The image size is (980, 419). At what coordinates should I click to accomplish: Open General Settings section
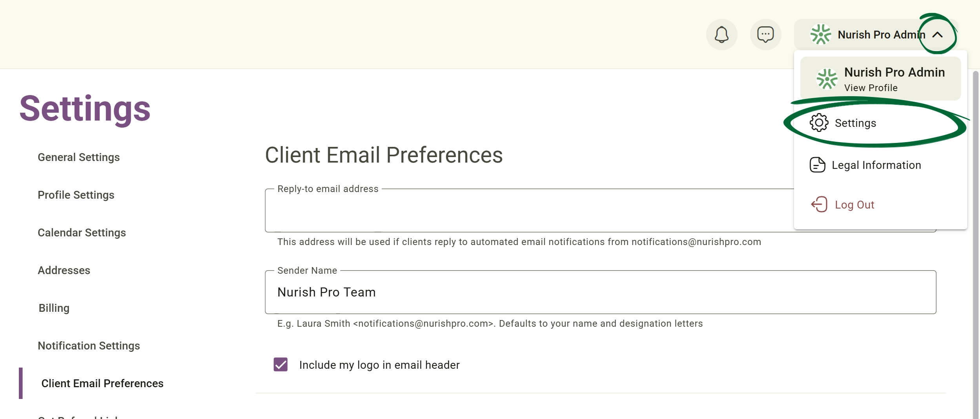[78, 157]
